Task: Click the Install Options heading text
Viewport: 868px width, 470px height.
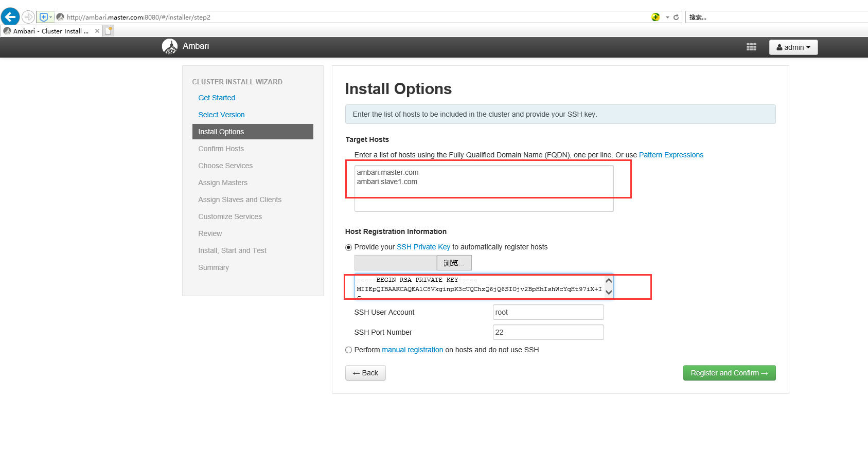Action: tap(398, 88)
